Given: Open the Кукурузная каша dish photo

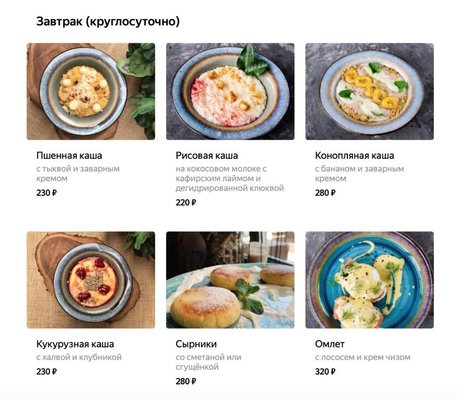Looking at the screenshot, I should [x=91, y=280].
